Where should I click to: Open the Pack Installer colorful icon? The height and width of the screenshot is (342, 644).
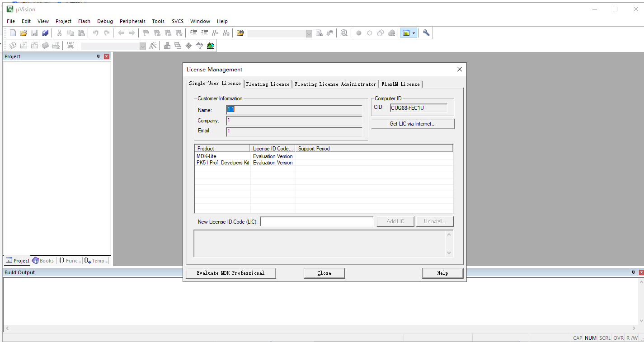(x=210, y=45)
